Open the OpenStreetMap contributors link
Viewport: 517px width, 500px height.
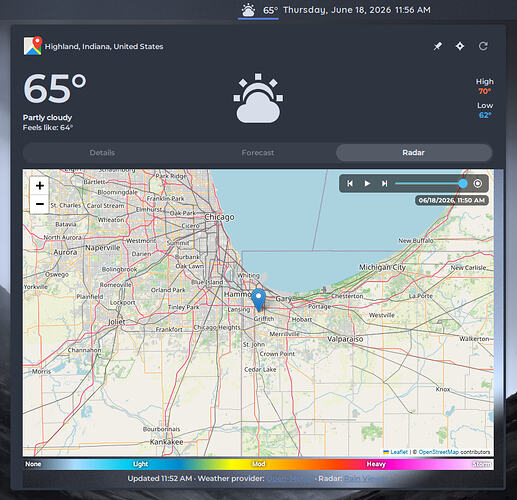(438, 452)
